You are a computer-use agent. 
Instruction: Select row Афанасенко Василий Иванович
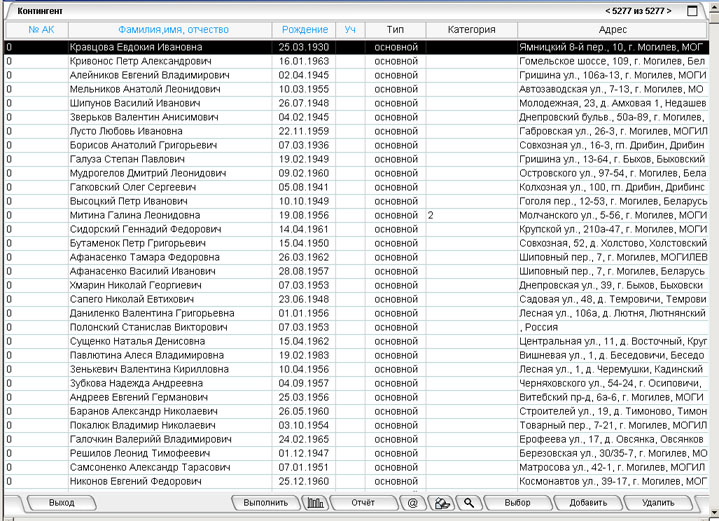(x=356, y=272)
